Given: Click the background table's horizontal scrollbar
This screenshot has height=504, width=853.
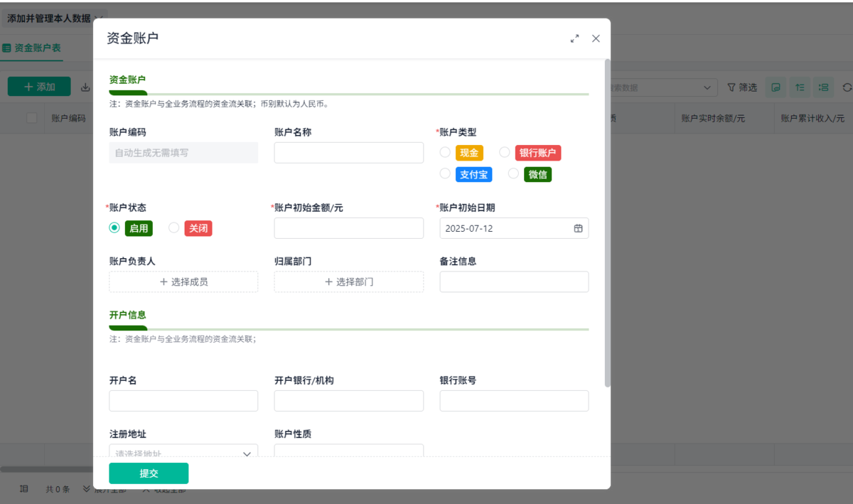Looking at the screenshot, I should click(46, 469).
